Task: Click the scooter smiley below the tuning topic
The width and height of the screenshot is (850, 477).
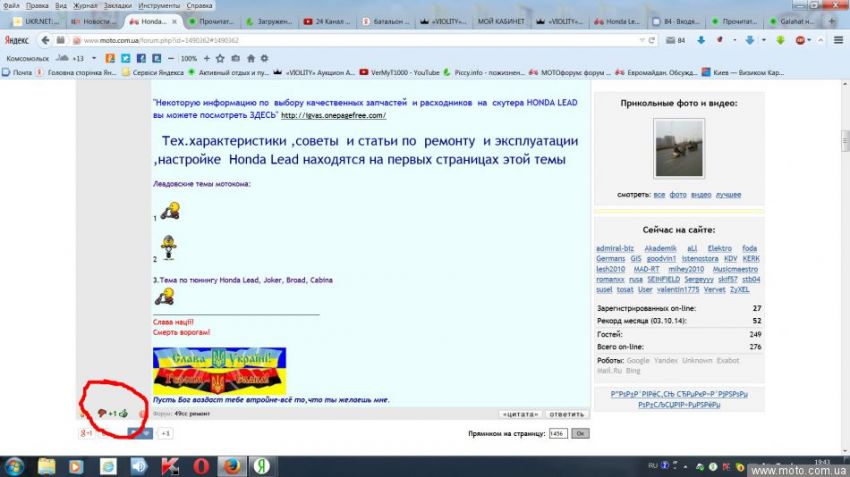Action: click(165, 296)
